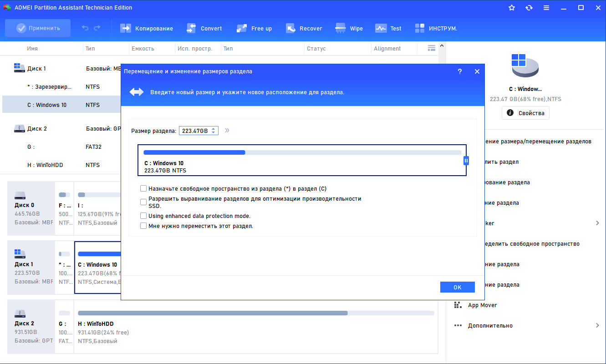Screen dimensions: 606x364
Task: Select Диск 0 block in disk map
Action: (31, 208)
